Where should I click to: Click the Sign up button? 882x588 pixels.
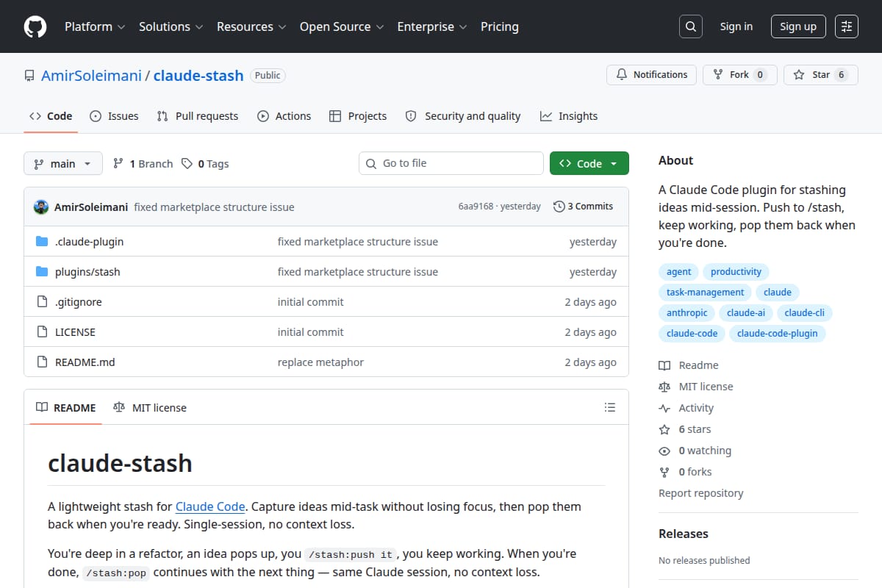(x=798, y=26)
